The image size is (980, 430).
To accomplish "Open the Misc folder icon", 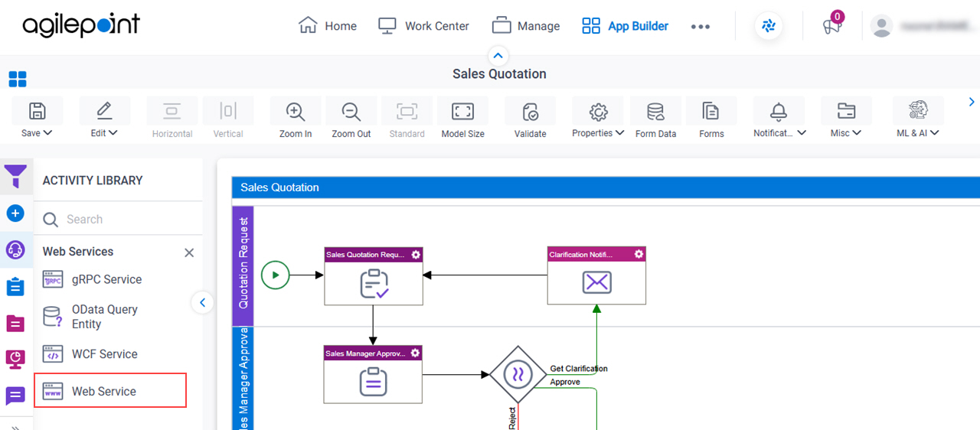I will (x=846, y=112).
